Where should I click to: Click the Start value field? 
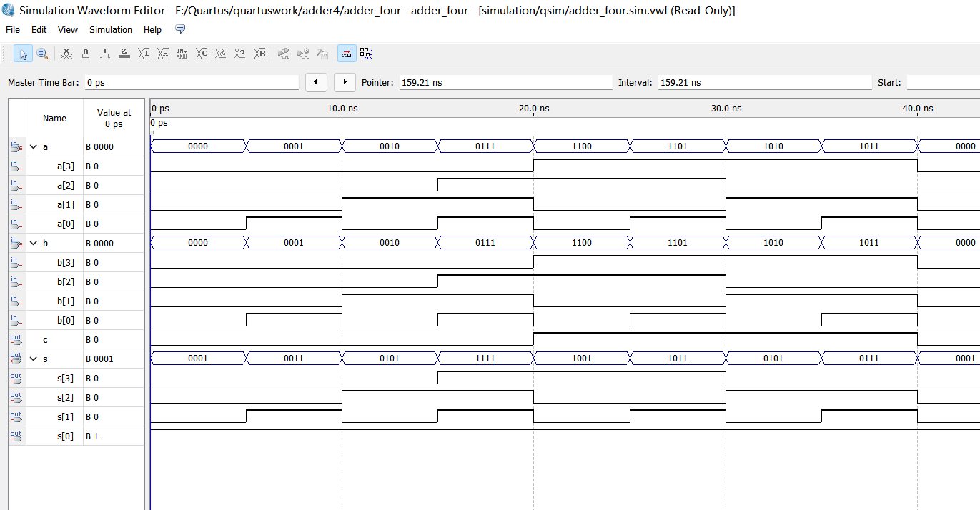click(x=943, y=83)
